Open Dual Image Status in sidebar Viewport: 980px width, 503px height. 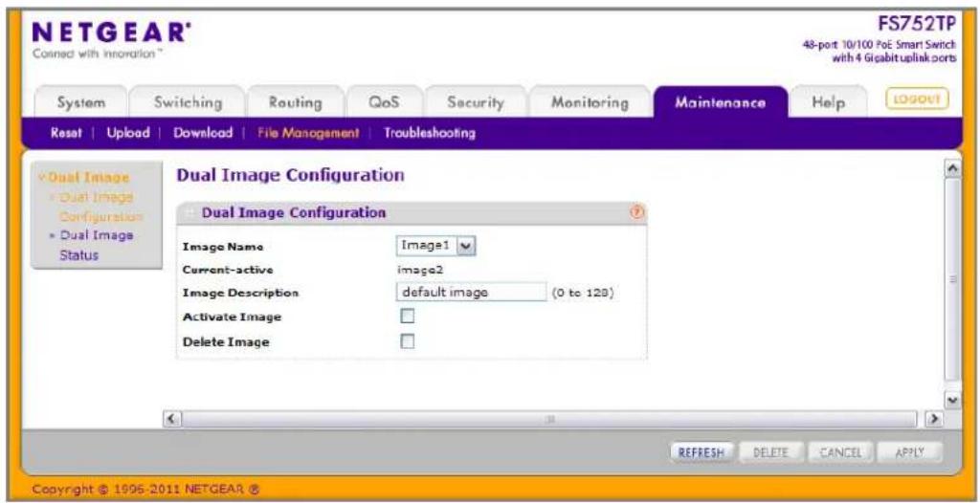coord(96,246)
